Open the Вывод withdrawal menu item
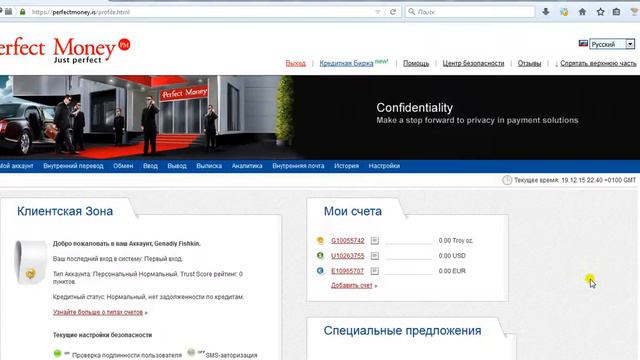Image resolution: width=640 pixels, height=360 pixels. [x=177, y=166]
